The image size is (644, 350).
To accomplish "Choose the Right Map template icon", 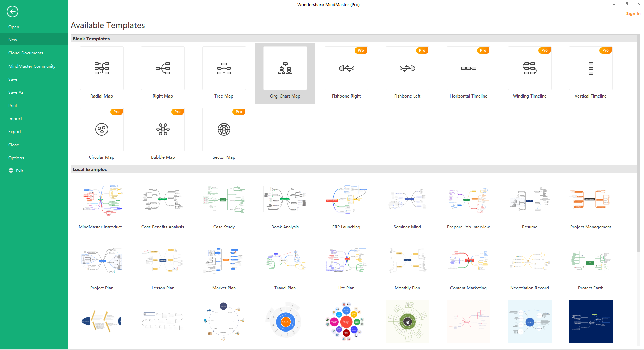I will click(x=163, y=68).
